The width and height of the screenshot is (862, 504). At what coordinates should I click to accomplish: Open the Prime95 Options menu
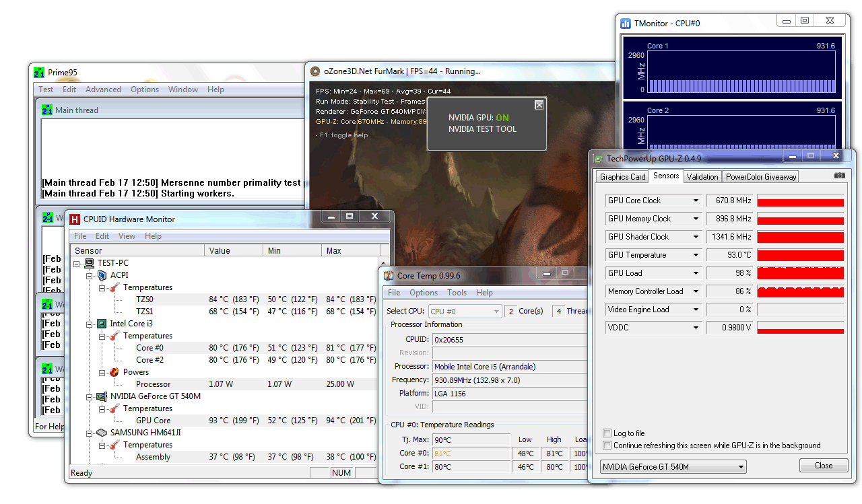145,89
